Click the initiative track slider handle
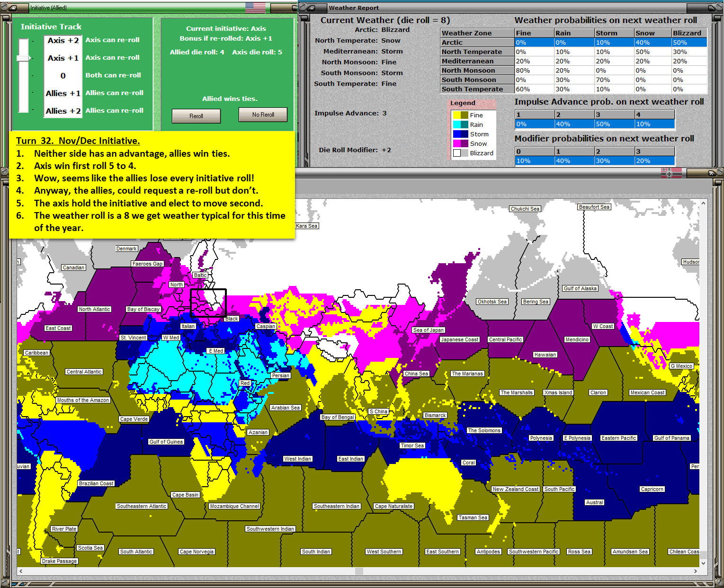 coord(24,58)
